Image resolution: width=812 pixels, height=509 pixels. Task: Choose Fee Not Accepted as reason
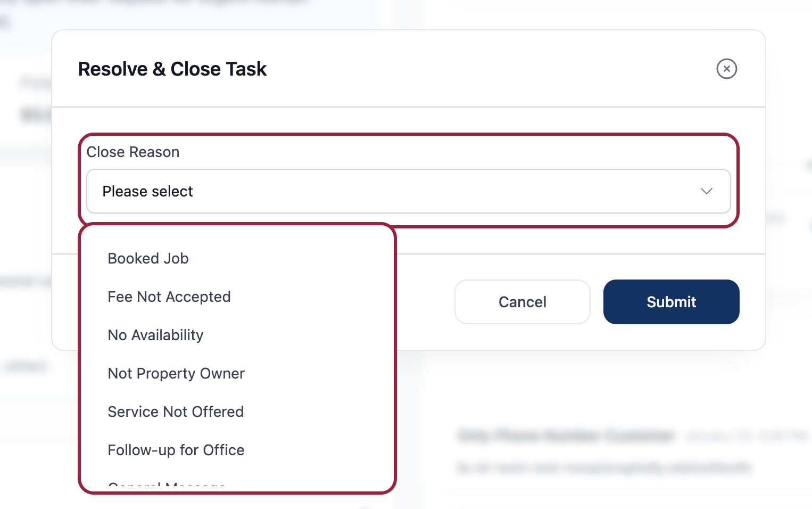tap(169, 297)
